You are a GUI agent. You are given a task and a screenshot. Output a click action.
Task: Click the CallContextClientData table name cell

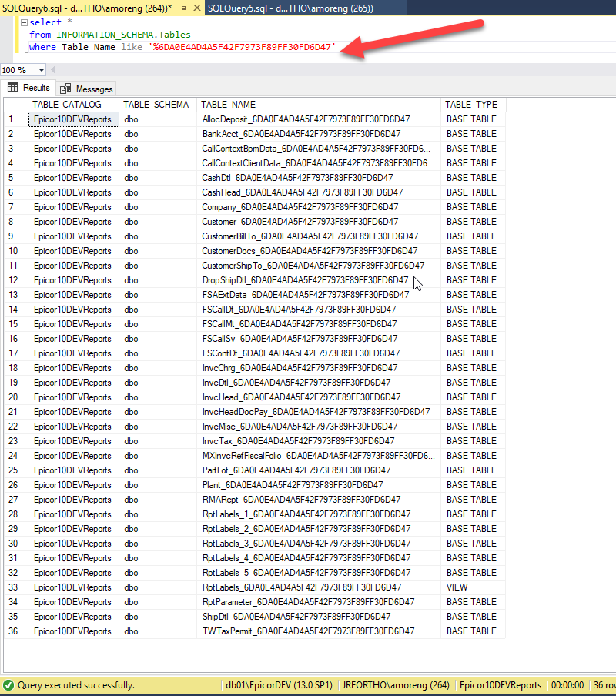pyautogui.click(x=319, y=163)
